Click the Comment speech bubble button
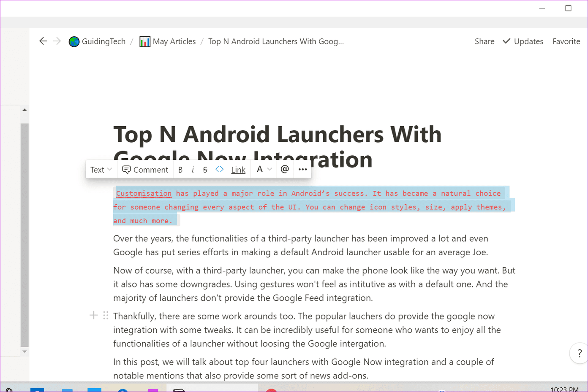 145,170
